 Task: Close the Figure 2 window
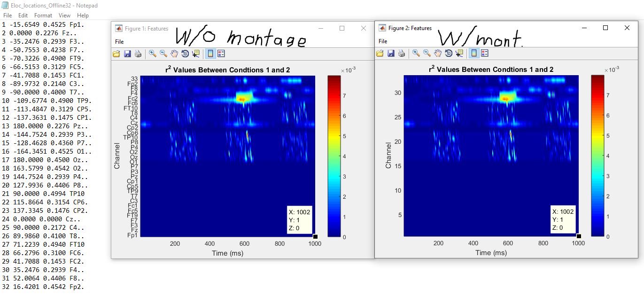tap(627, 28)
